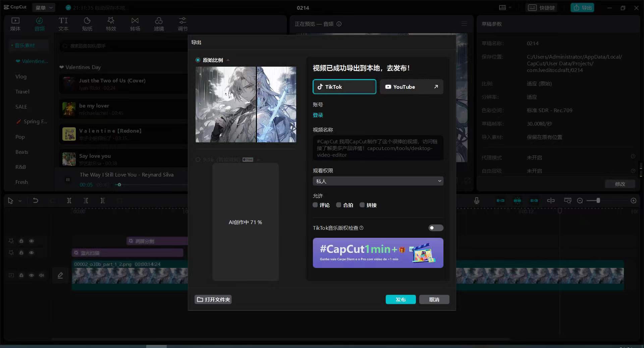Click the 导出 export button in title bar
Screen dimensions: 644x348
[582, 7]
